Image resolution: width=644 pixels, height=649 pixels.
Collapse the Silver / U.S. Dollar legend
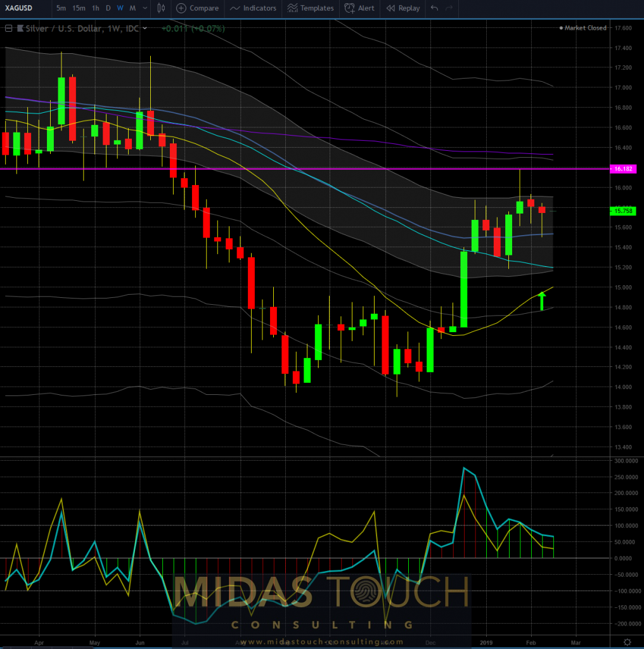9,29
